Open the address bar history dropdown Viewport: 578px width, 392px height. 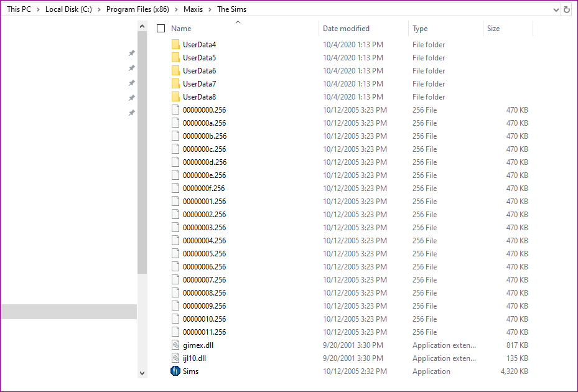tap(556, 9)
